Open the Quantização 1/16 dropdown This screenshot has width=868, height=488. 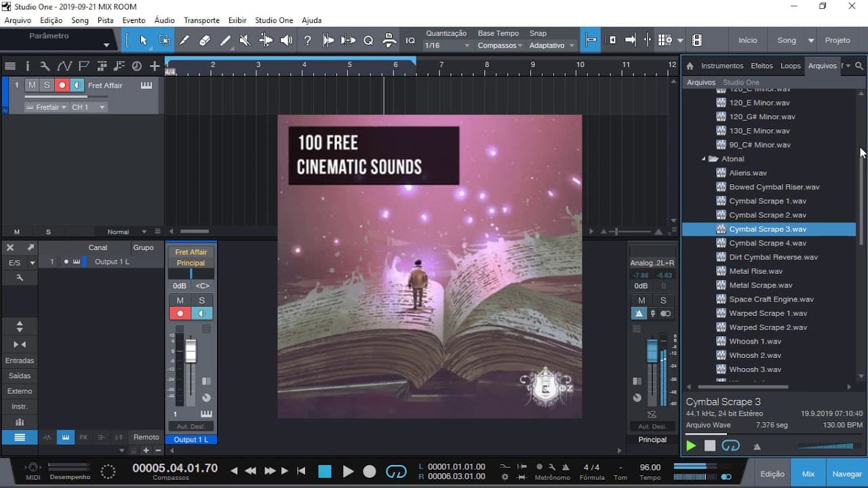(x=448, y=45)
